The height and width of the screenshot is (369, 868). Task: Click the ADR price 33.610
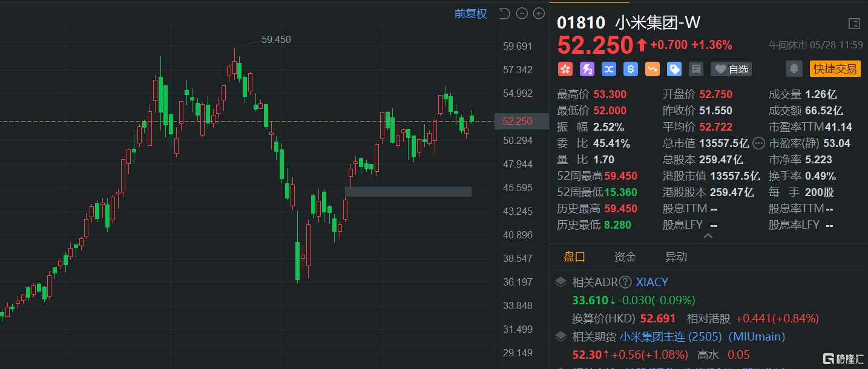coord(590,300)
